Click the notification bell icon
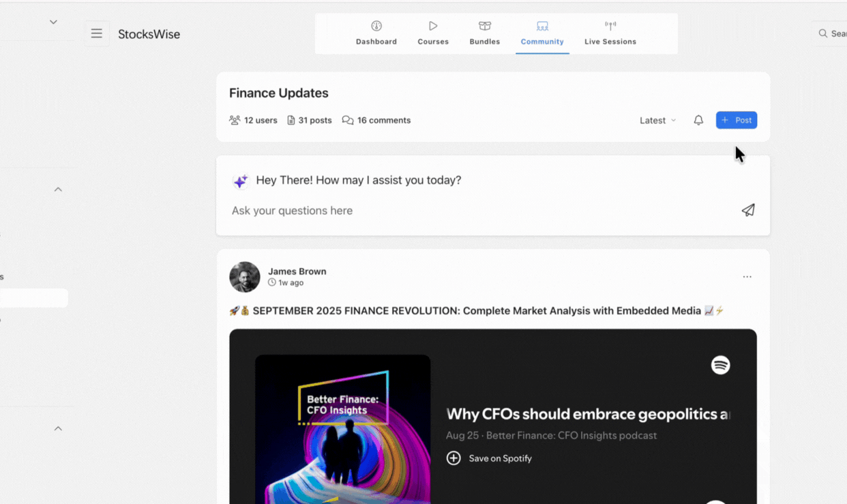Image resolution: width=847 pixels, height=504 pixels. 698,120
